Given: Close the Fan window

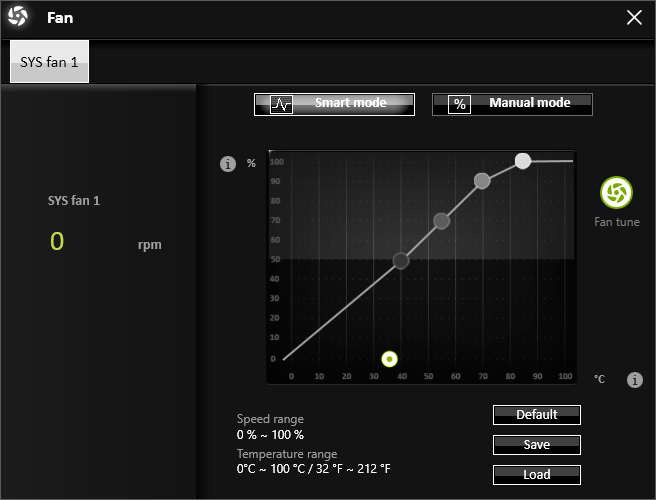Looking at the screenshot, I should (634, 18).
